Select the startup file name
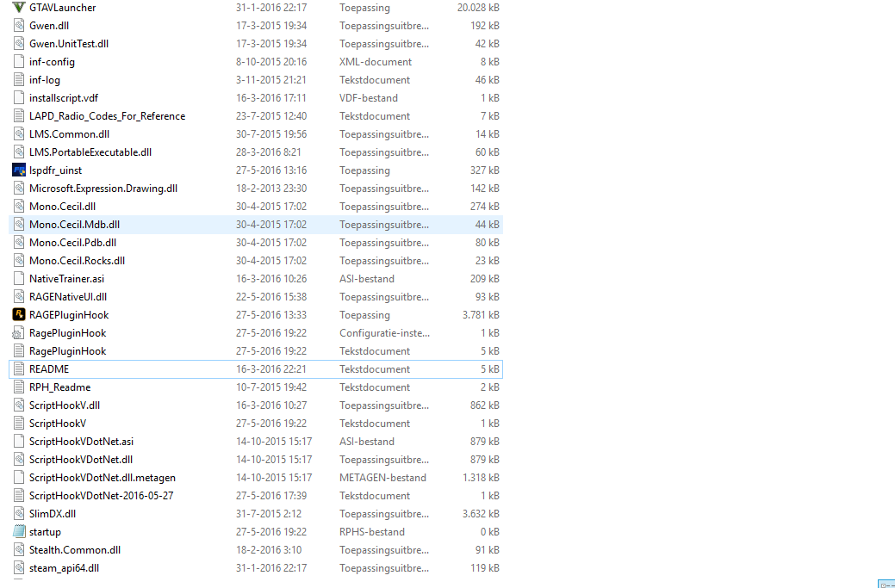Image resolution: width=895 pixels, height=588 pixels. pos(45,531)
